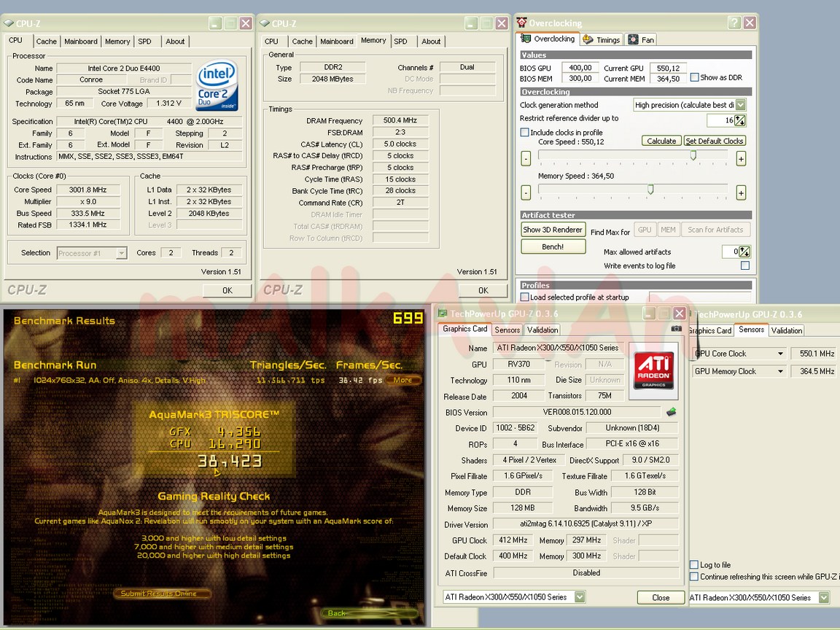
Task: Open the card selector in GPU-Z Sensors window
Action: 824,597
